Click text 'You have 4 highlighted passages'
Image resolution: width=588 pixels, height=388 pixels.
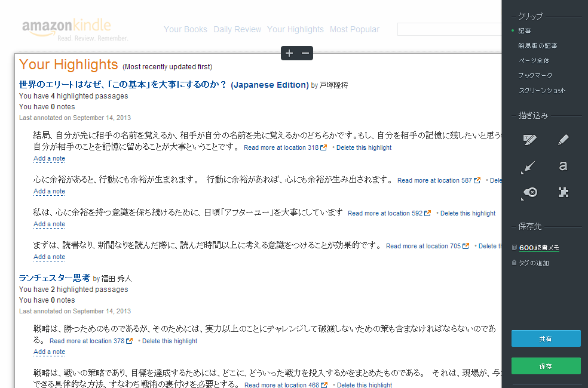coord(73,96)
